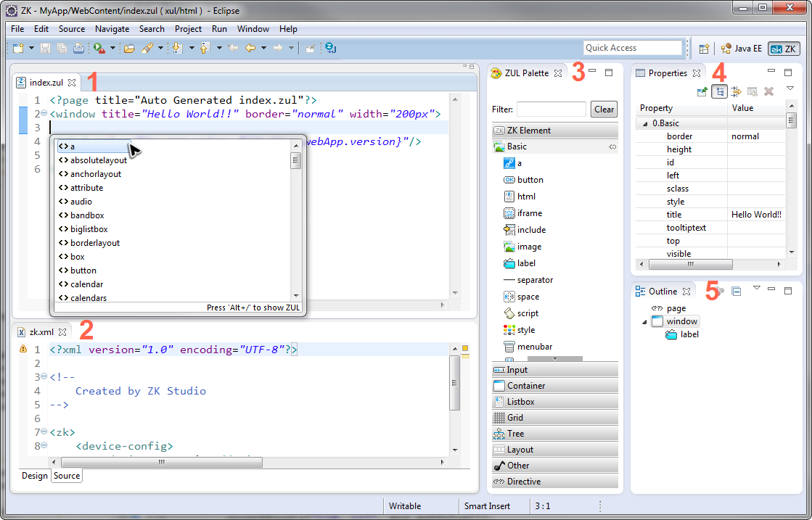Select the space component in ZUL Palette

(522, 297)
